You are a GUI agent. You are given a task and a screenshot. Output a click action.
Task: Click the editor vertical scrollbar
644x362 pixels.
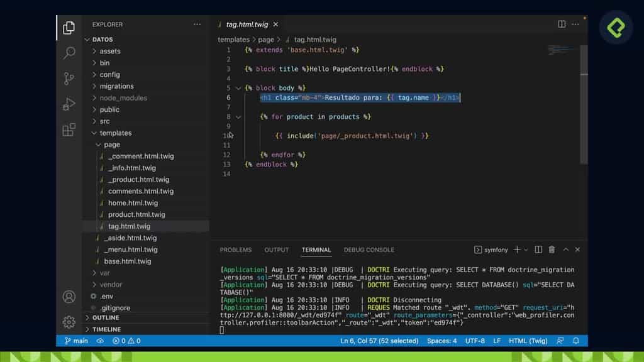coord(584,105)
